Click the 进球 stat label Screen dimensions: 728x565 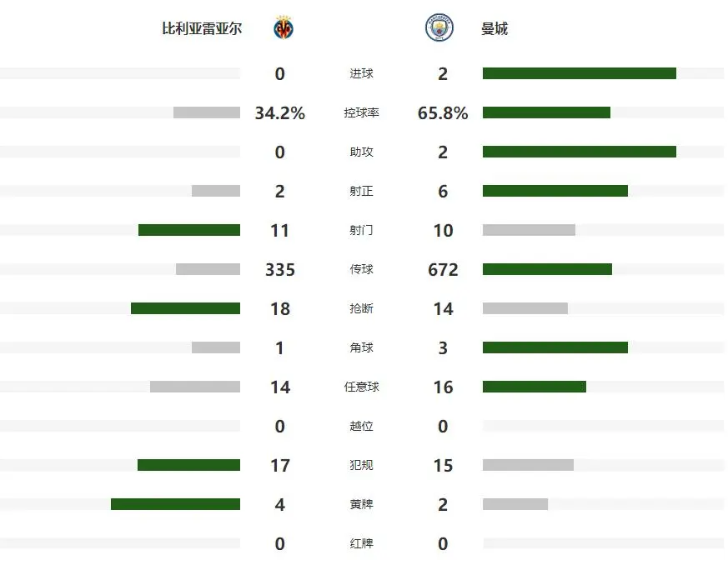(x=361, y=73)
